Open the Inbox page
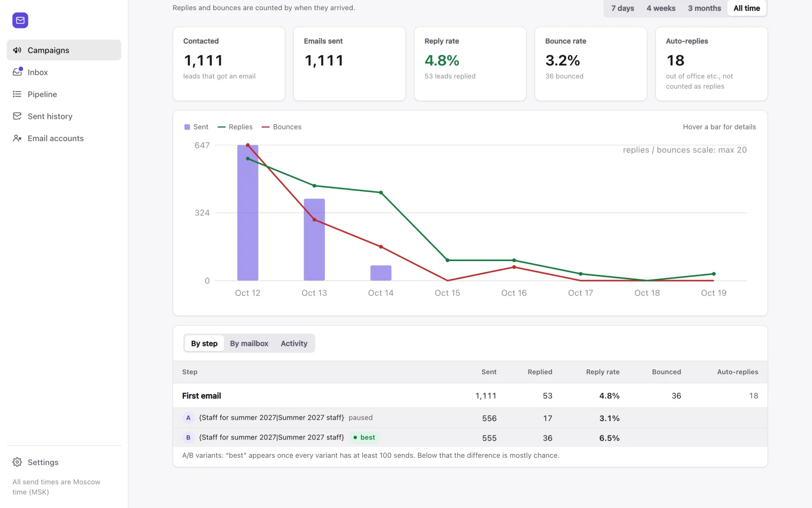The width and height of the screenshot is (812, 508). [x=64, y=72]
